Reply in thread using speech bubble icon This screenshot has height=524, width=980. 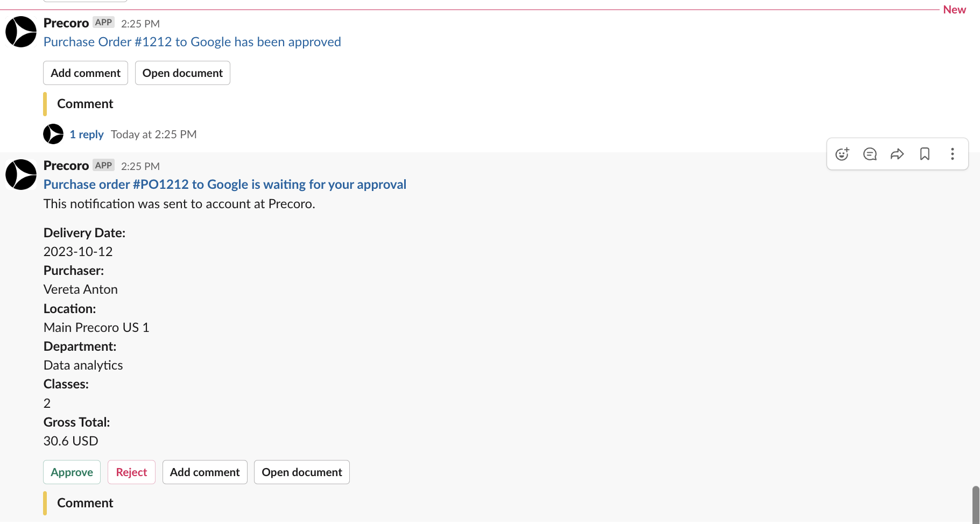click(x=870, y=154)
